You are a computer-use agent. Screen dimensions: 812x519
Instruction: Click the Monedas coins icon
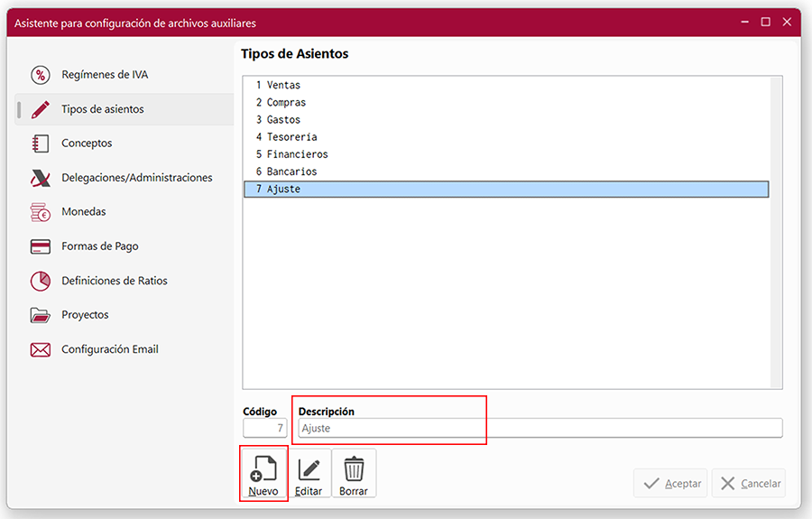click(x=41, y=212)
